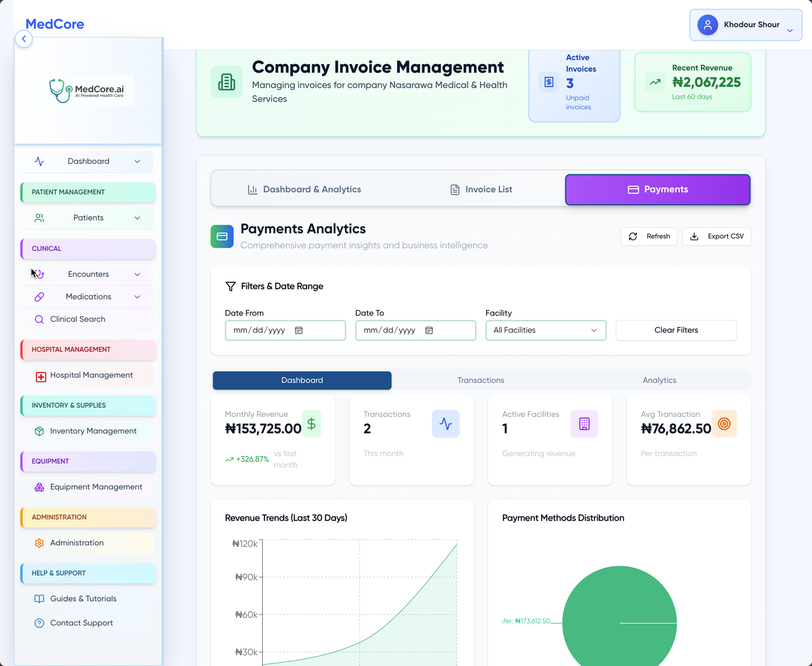Click the Contact Support question mark icon
This screenshot has height=666, width=812.
tap(39, 623)
